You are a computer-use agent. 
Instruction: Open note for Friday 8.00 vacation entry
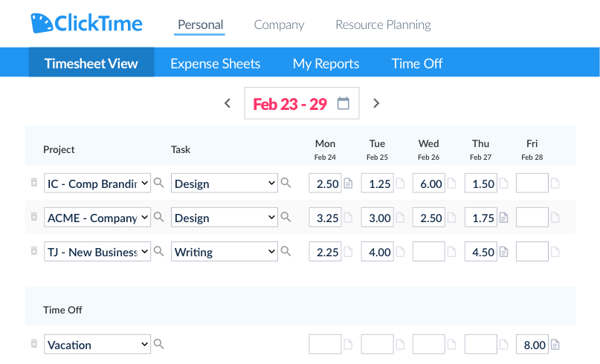(x=555, y=345)
